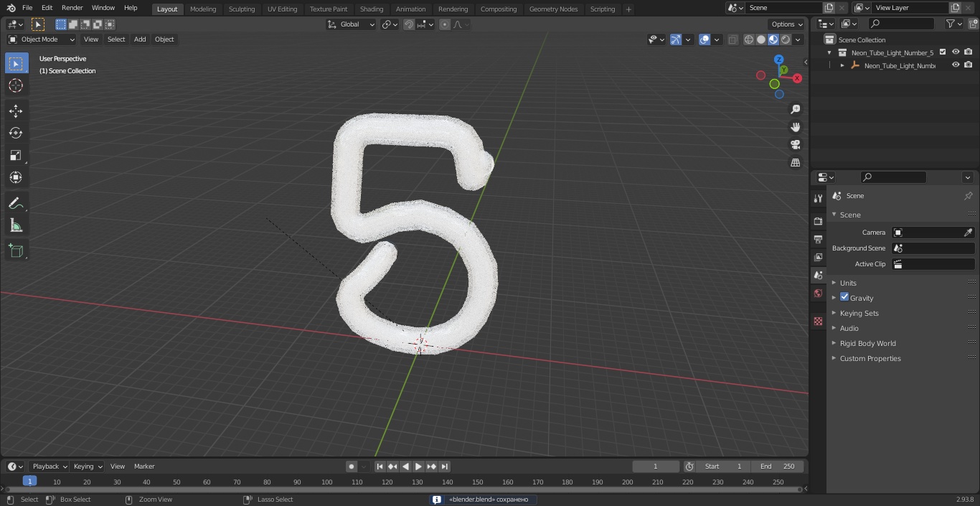This screenshot has height=506, width=980.
Task: Open the pivot point dropdown
Action: (390, 24)
